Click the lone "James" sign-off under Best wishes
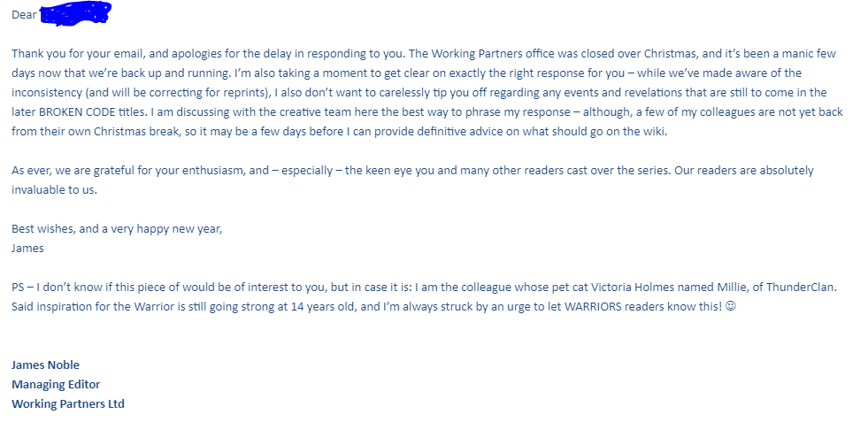868x422 pixels. [x=27, y=248]
